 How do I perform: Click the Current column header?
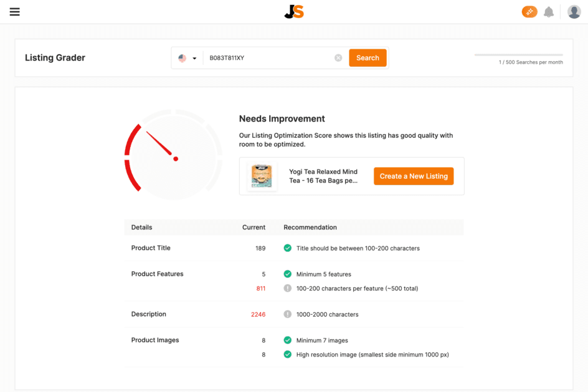pyautogui.click(x=254, y=227)
